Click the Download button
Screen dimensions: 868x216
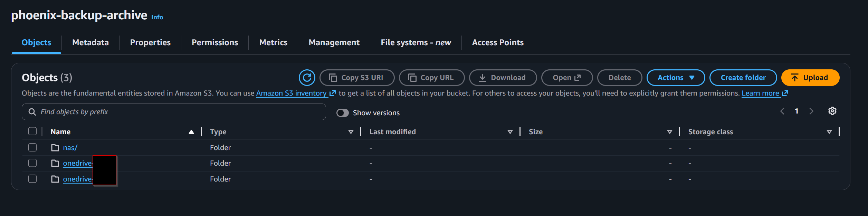tap(503, 78)
